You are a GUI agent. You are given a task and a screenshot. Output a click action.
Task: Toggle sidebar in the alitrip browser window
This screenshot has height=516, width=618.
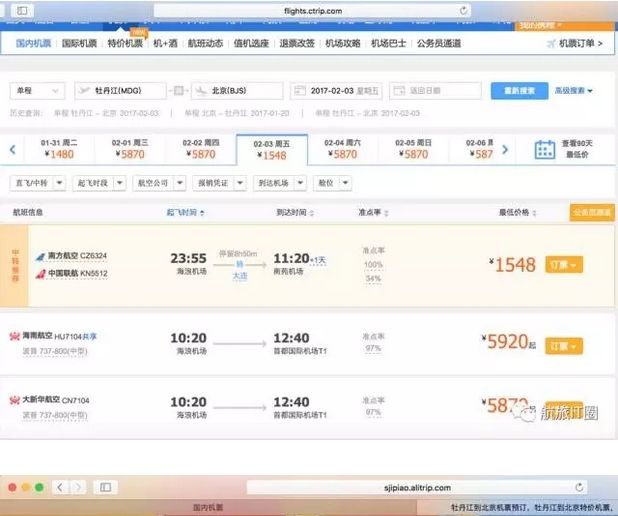coord(106,488)
